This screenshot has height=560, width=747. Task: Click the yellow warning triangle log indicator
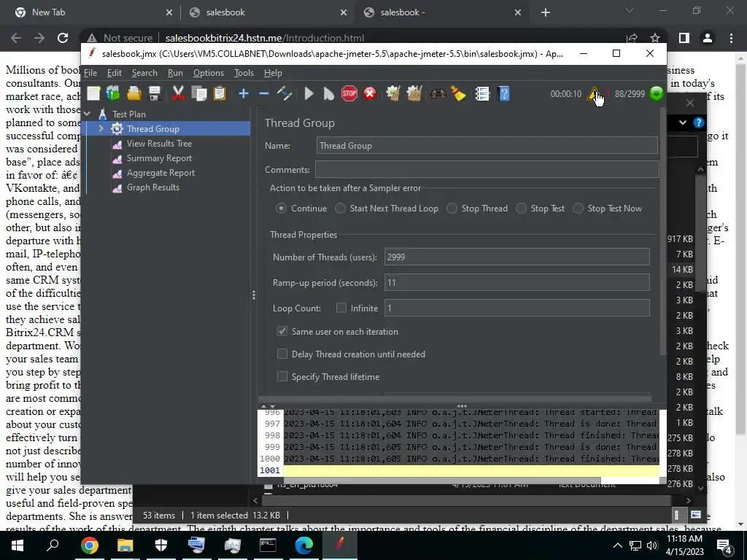pyautogui.click(x=594, y=94)
